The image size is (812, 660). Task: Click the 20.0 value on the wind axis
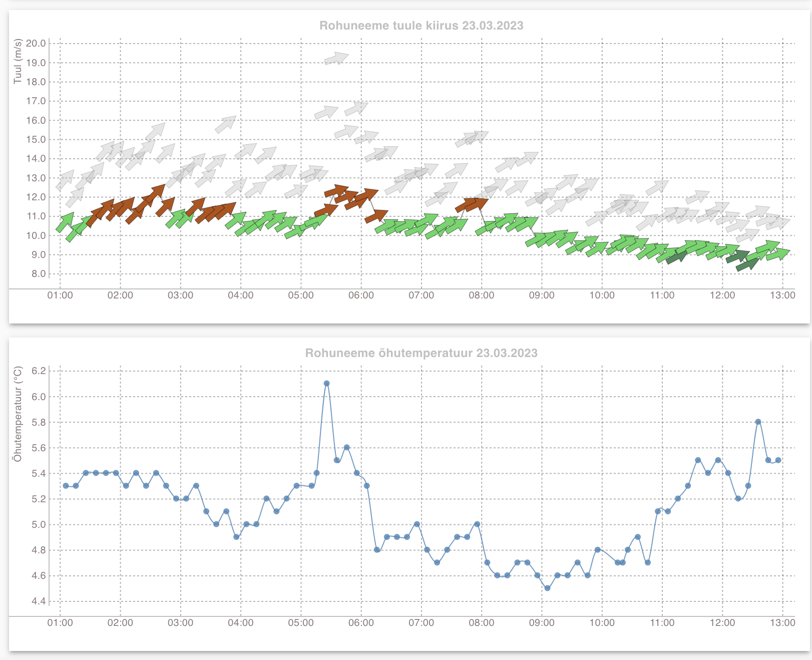[x=36, y=44]
